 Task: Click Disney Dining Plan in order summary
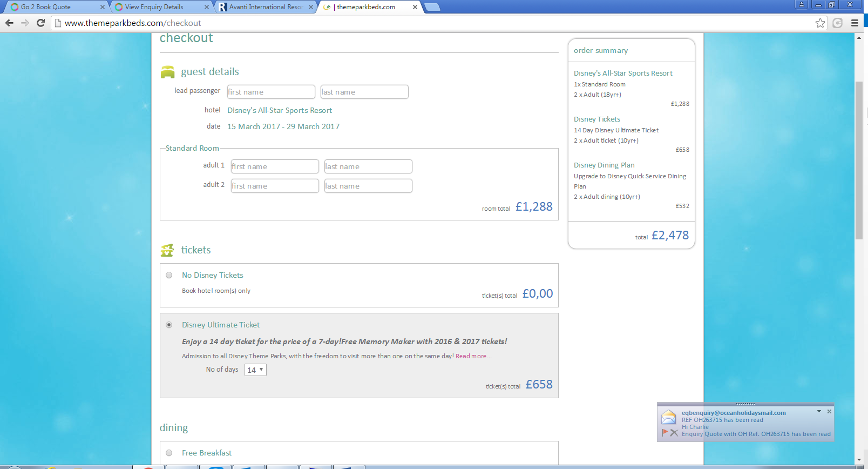(x=604, y=165)
